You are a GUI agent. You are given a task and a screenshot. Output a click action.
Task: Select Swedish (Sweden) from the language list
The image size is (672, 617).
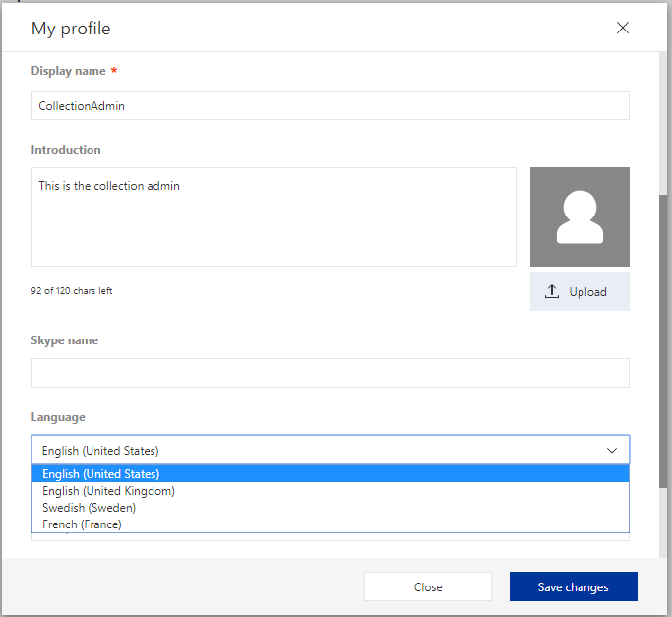tap(89, 508)
